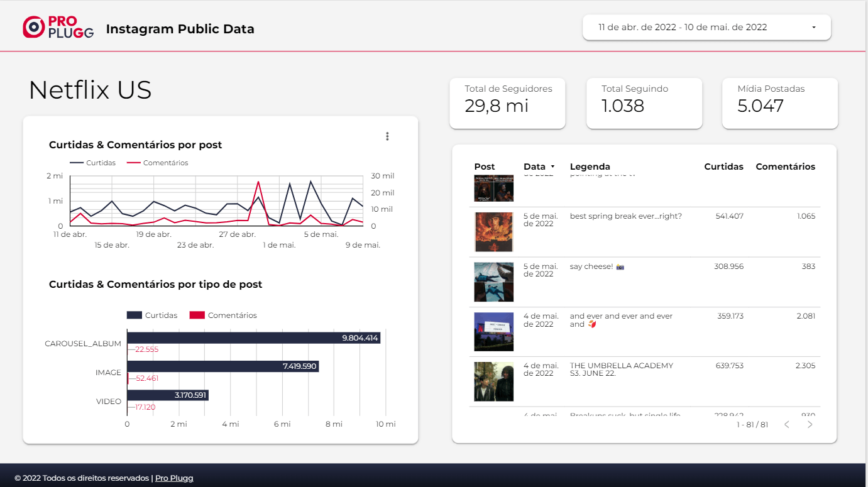Go to the previous page of the posts table
This screenshot has height=487, width=868.
click(786, 425)
